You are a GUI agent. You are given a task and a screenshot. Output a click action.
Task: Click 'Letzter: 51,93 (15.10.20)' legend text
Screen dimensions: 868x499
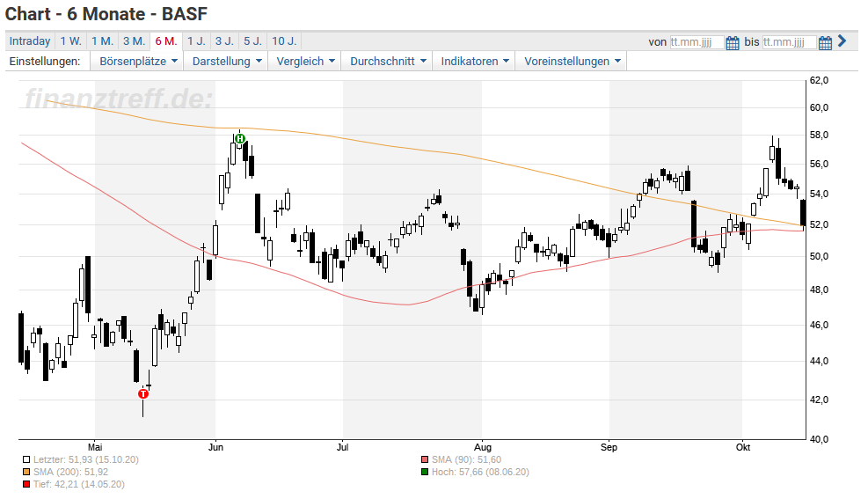point(86,459)
